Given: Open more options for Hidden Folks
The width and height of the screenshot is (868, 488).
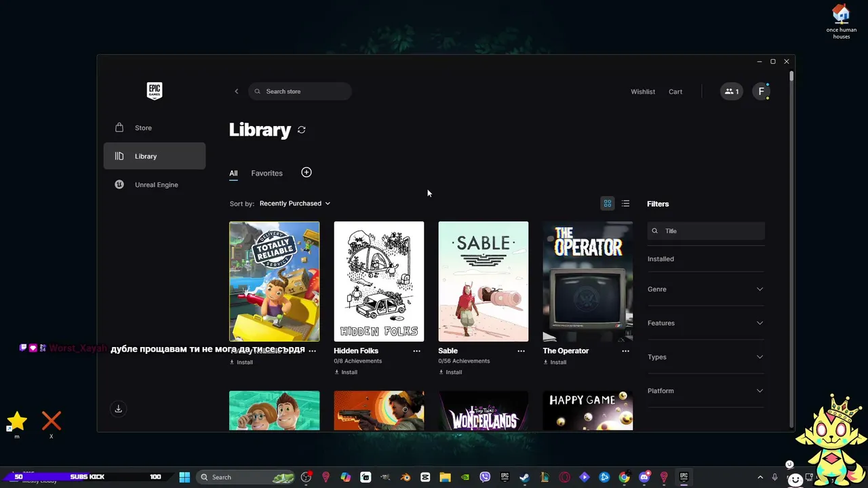Looking at the screenshot, I should coord(416,351).
